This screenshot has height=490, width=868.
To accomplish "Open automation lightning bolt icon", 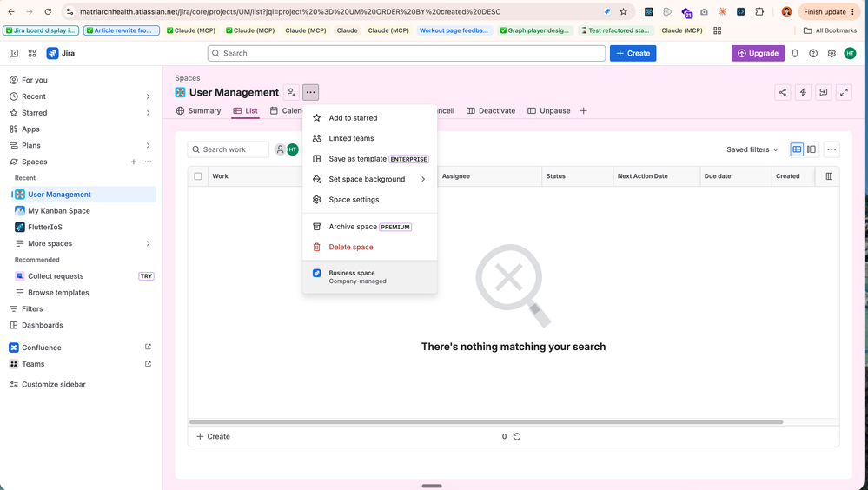I will pos(803,92).
